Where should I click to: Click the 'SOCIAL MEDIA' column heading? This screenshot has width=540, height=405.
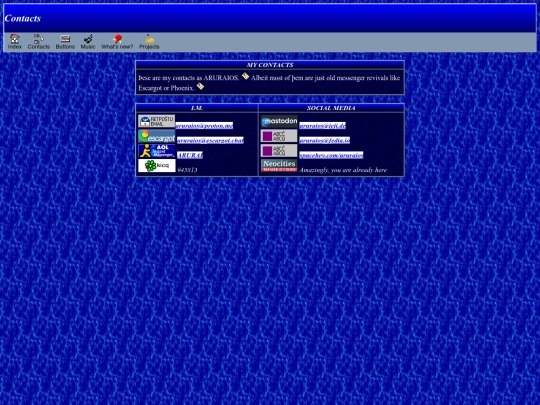[331, 108]
